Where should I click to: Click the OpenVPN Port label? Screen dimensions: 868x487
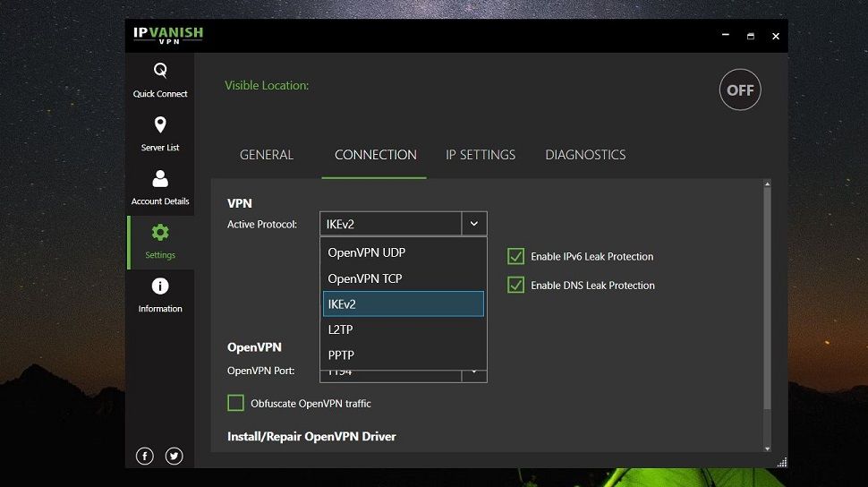click(260, 371)
